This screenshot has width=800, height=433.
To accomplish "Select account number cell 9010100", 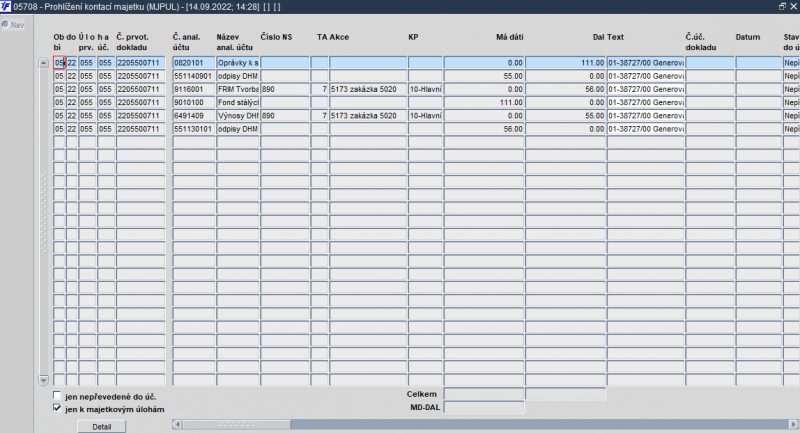I will pyautogui.click(x=193, y=103).
